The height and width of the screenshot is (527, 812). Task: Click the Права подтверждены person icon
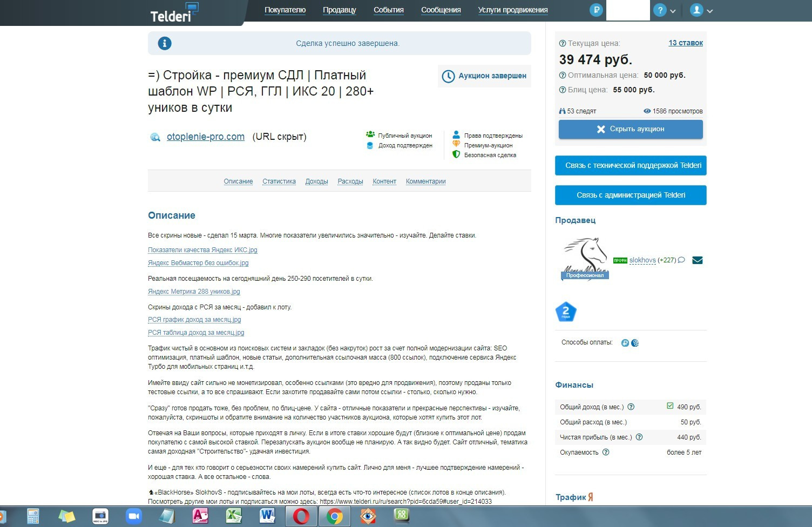[x=456, y=134]
